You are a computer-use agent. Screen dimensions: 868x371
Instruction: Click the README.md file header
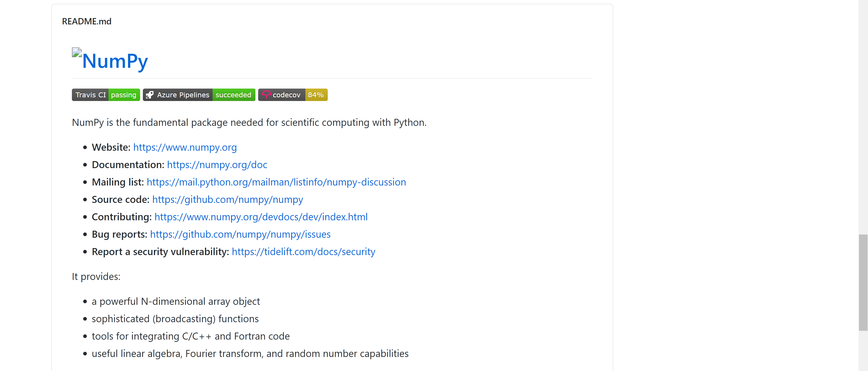87,21
